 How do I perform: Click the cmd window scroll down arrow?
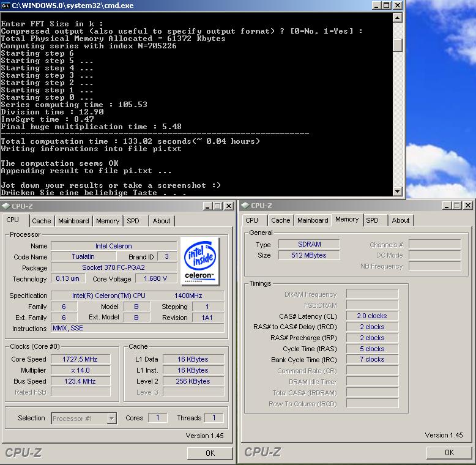click(x=397, y=192)
